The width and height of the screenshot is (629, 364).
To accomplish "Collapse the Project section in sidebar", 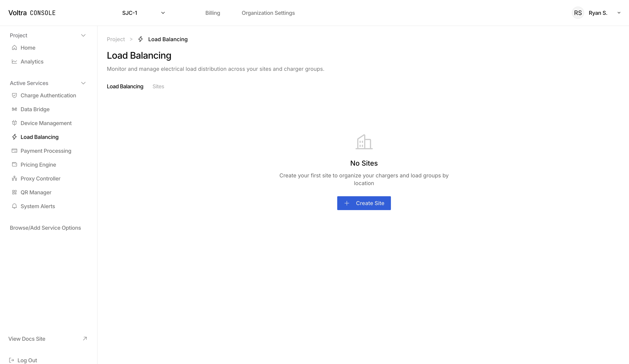I will [83, 35].
